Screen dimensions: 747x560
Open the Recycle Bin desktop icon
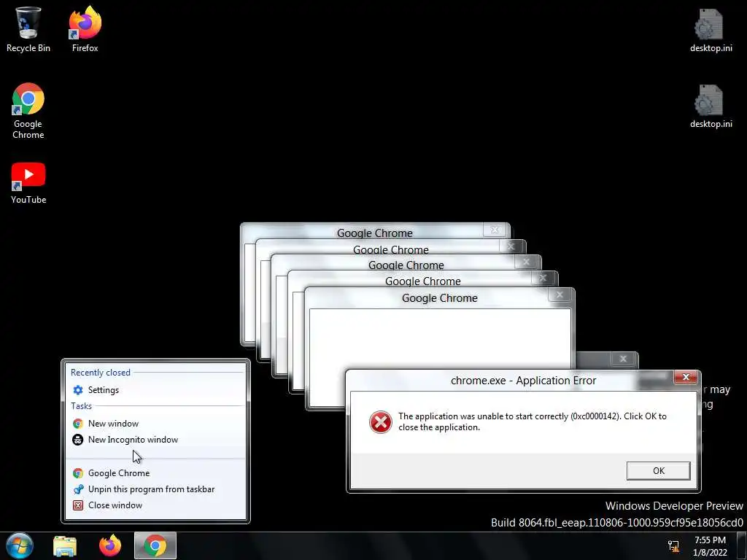[28, 29]
